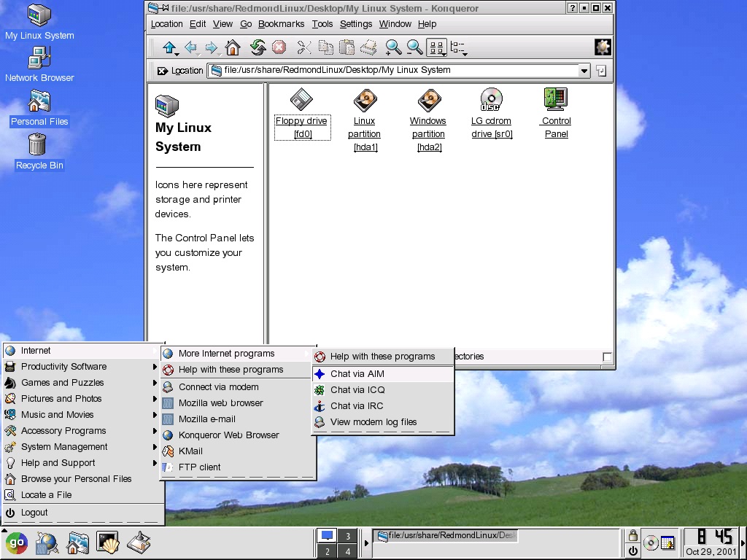Click the Cut scissors icon

(304, 47)
